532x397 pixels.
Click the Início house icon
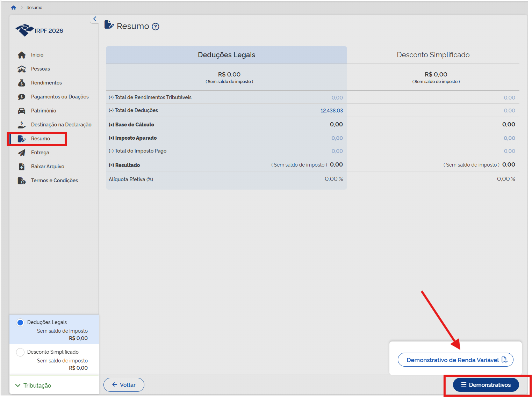[x=22, y=55]
